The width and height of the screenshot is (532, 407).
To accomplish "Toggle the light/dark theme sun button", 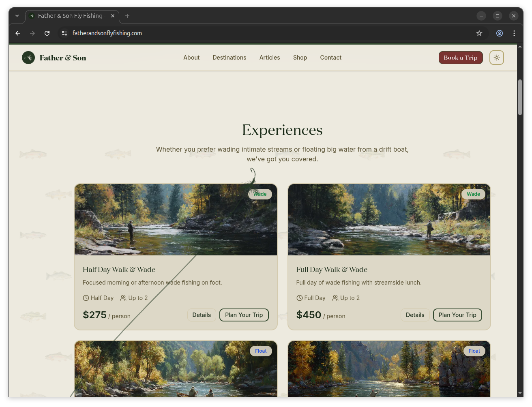I will 496,58.
